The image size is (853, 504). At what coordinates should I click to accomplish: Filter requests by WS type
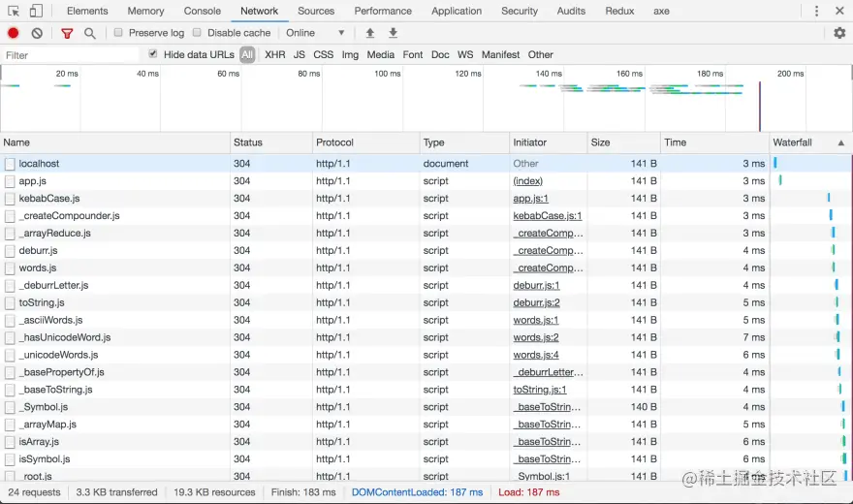pos(465,55)
